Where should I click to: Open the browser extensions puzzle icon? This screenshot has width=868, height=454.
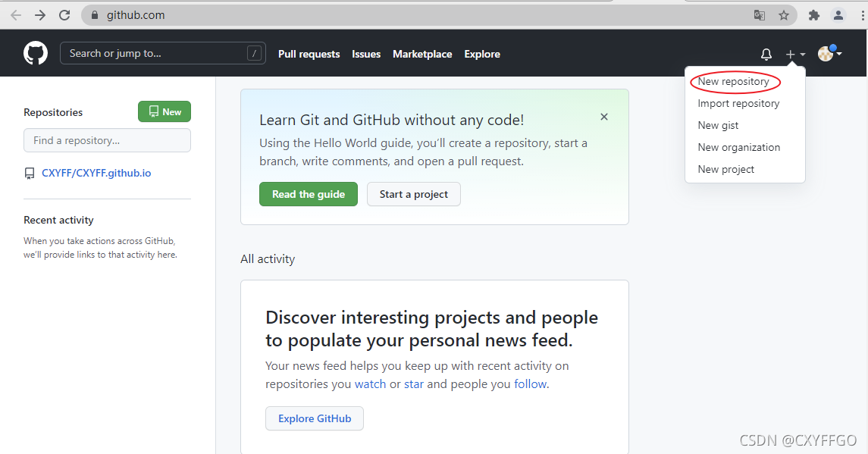pos(813,15)
